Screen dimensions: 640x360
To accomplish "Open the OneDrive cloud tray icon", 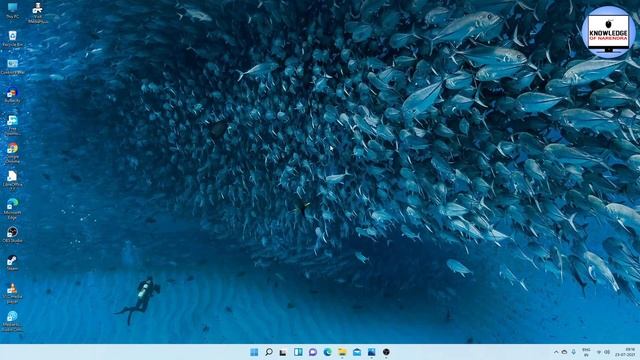I will point(564,352).
